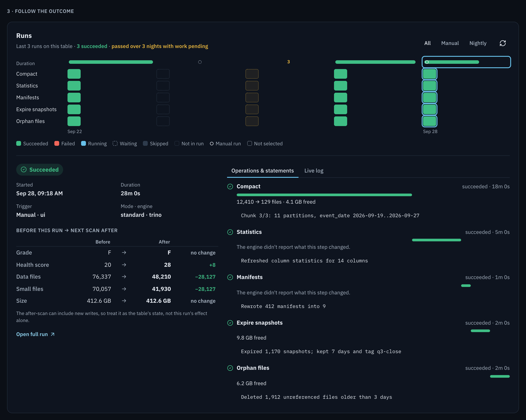Click Failed red legend swatch
Screen dimensions: 526x420
(x=57, y=144)
